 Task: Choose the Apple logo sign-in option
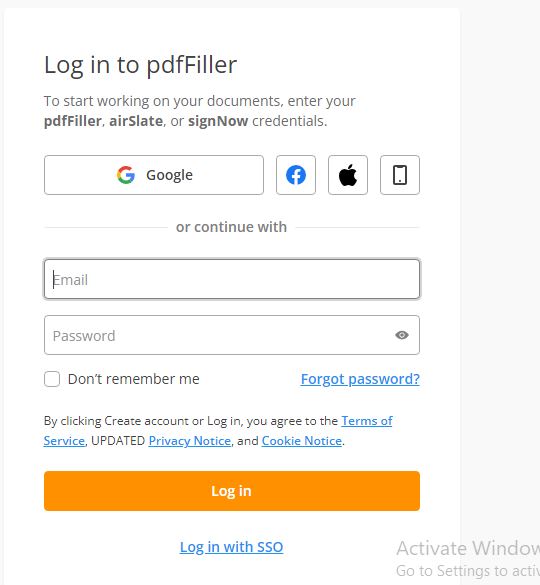click(x=348, y=175)
